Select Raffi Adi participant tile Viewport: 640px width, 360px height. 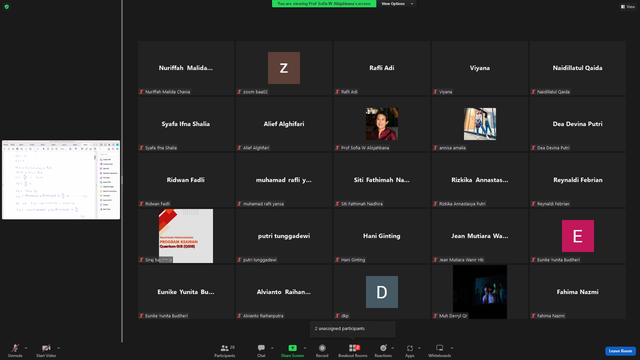coord(382,68)
